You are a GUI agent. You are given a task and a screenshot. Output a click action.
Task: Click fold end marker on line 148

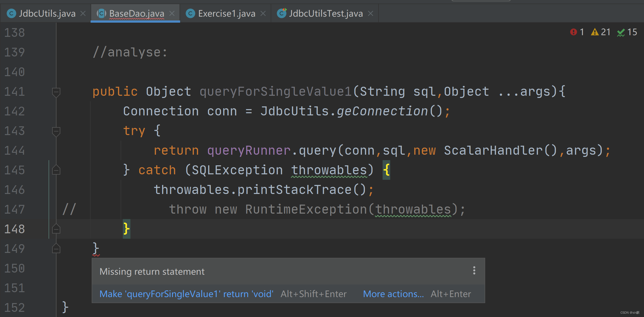[x=56, y=229]
